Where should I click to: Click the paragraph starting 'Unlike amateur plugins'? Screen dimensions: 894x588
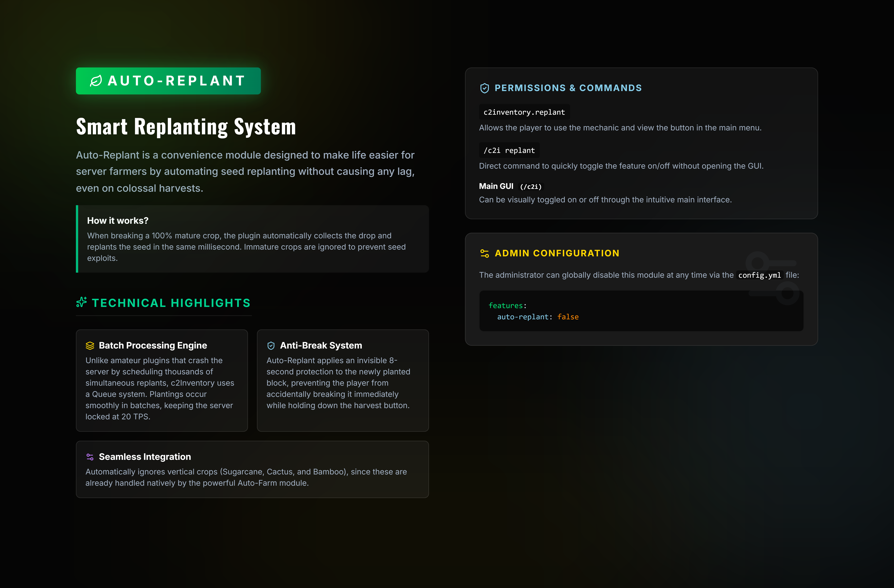click(160, 389)
